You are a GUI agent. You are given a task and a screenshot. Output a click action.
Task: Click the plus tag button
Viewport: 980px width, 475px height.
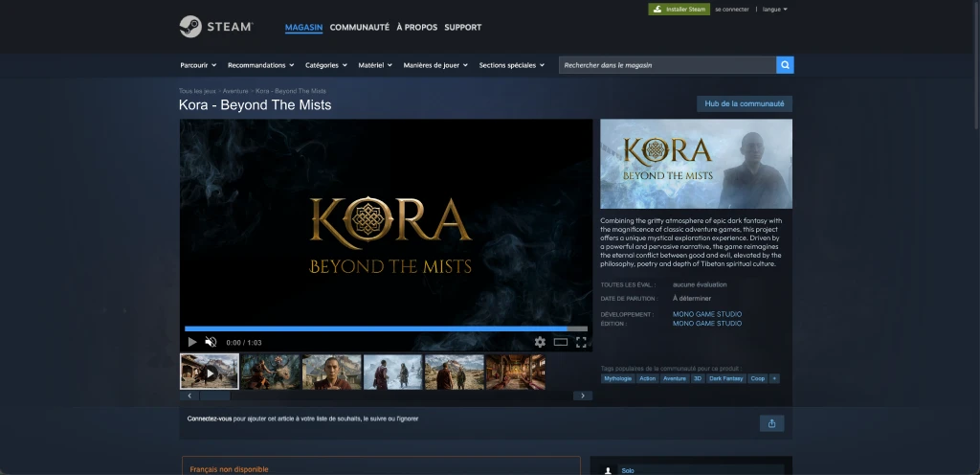pos(774,378)
